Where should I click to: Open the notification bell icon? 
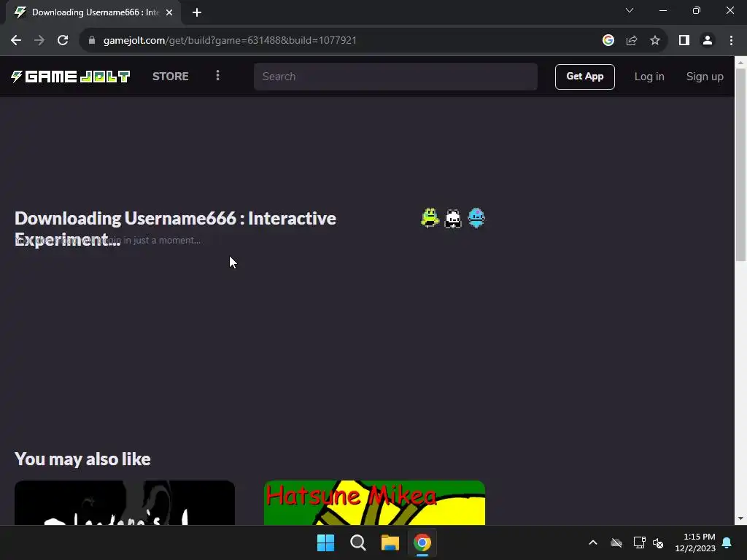[x=727, y=542]
